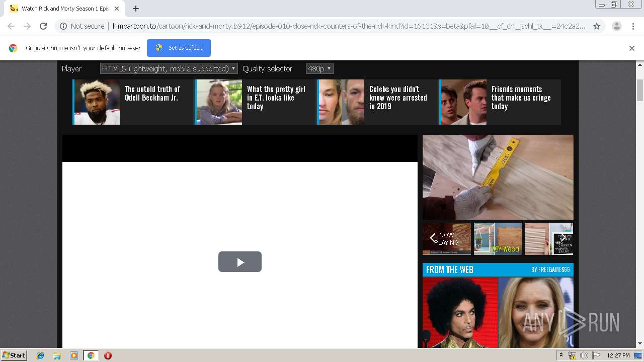Close the Rick and Morty tab
644x362 pixels.
pyautogui.click(x=117, y=9)
